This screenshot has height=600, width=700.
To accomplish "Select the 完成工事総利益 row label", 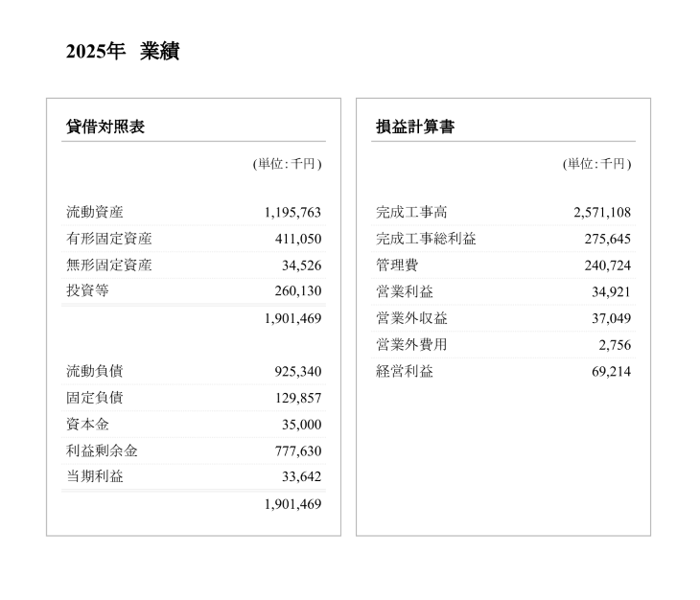I will [x=426, y=240].
